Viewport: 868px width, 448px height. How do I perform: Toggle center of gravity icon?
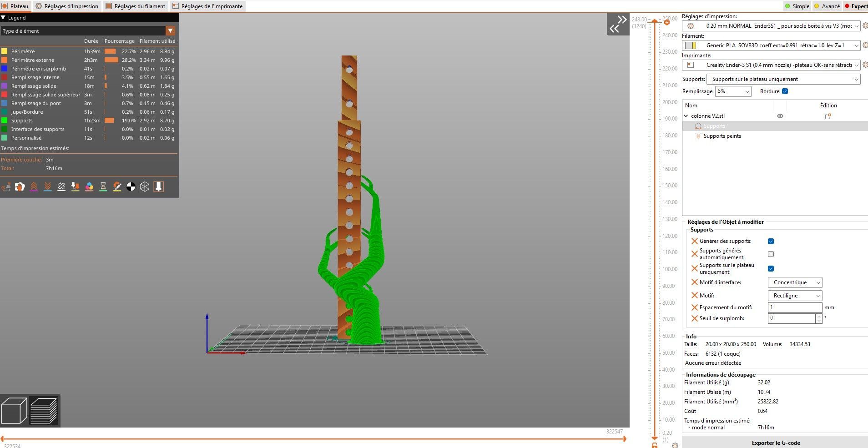(x=131, y=186)
